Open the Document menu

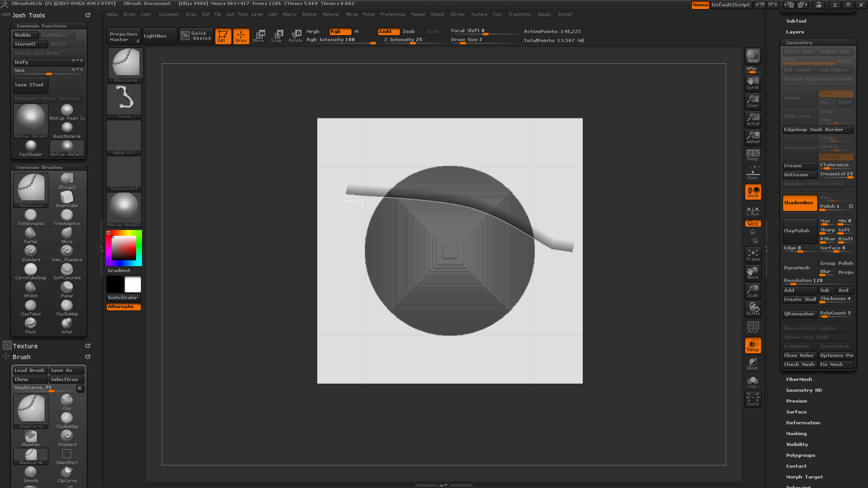[169, 14]
